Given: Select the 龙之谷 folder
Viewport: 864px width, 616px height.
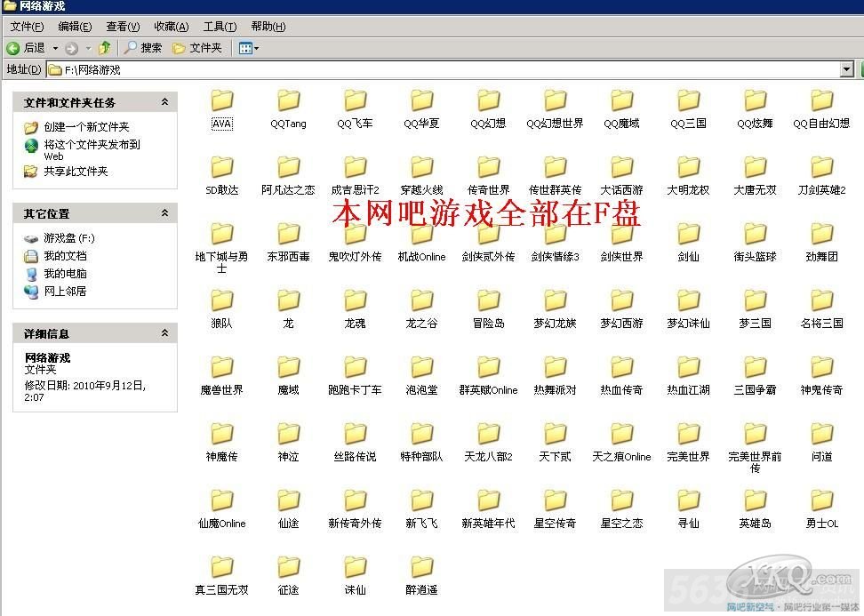Looking at the screenshot, I should tap(421, 309).
